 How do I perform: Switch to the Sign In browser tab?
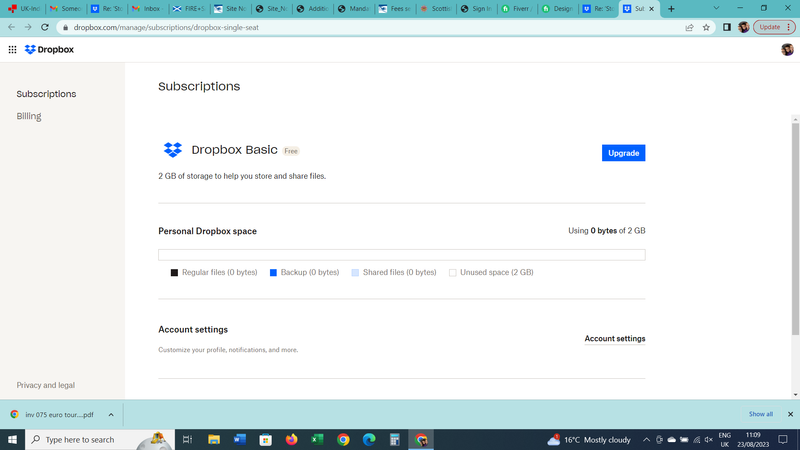(477, 9)
